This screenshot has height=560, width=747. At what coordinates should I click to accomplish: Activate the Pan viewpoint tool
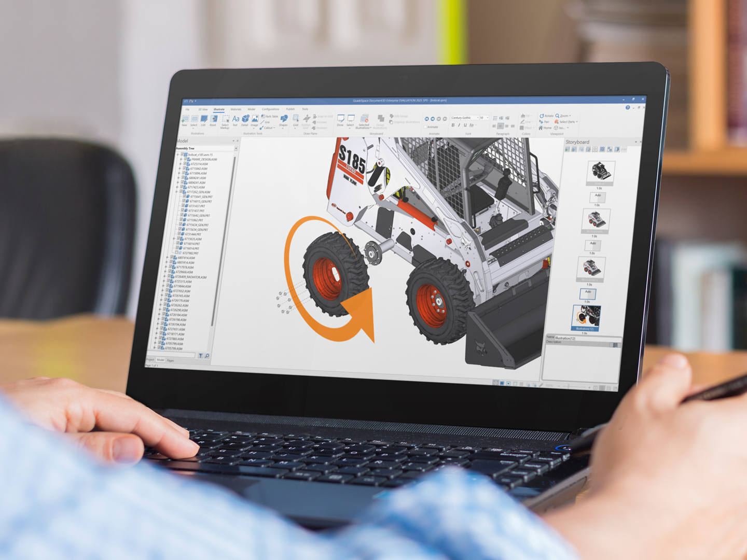tap(544, 122)
